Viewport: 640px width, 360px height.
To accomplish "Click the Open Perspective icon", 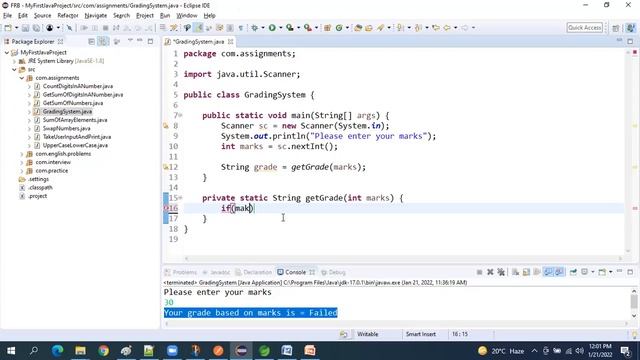I will point(616,28).
